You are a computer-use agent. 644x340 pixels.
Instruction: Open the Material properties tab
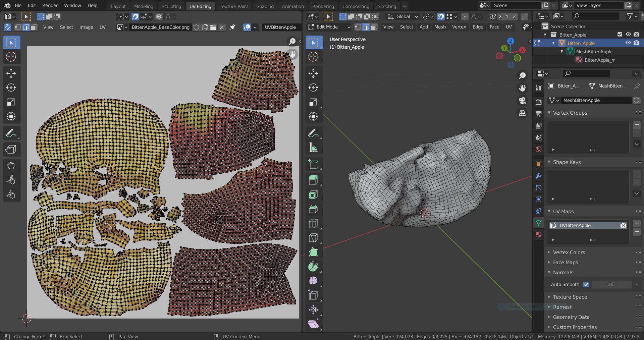[x=538, y=234]
